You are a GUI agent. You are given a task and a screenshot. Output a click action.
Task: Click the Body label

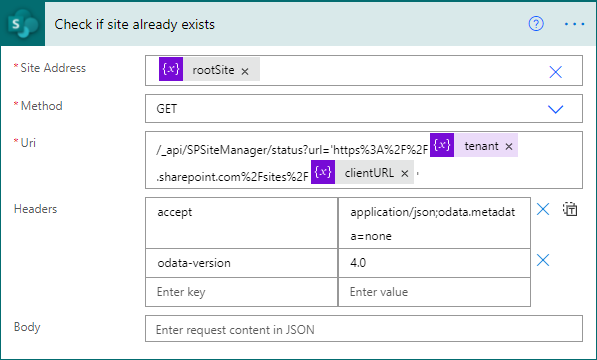point(27,327)
